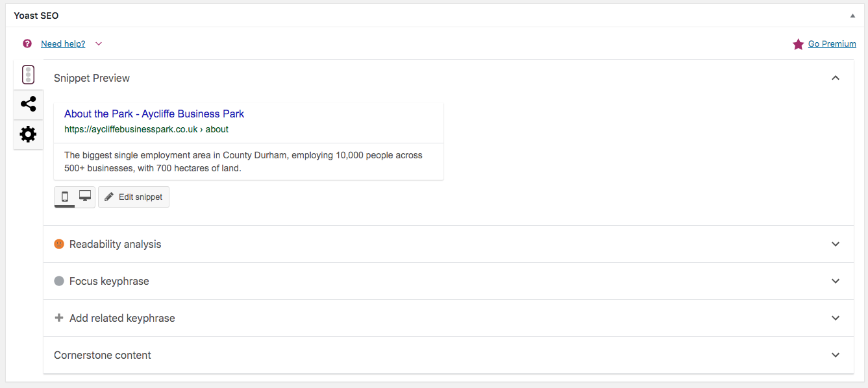The height and width of the screenshot is (388, 868).
Task: Click the grey focus keyphrase indicator
Action: tap(59, 281)
